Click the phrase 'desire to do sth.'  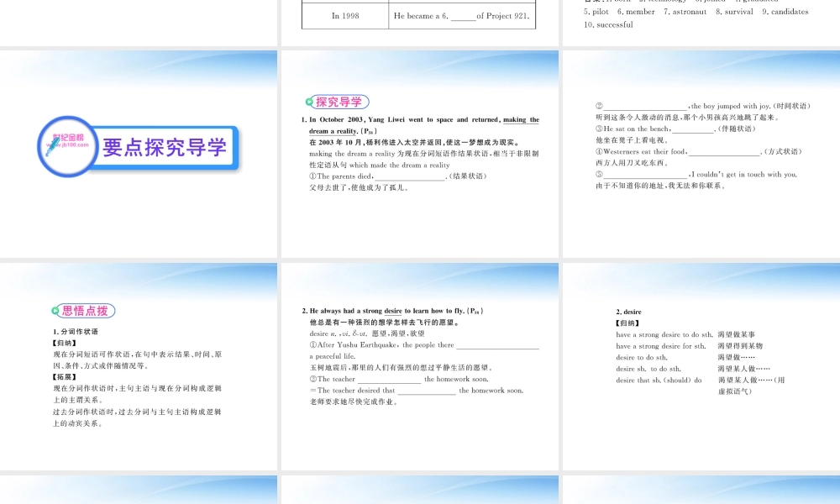[x=642, y=357]
